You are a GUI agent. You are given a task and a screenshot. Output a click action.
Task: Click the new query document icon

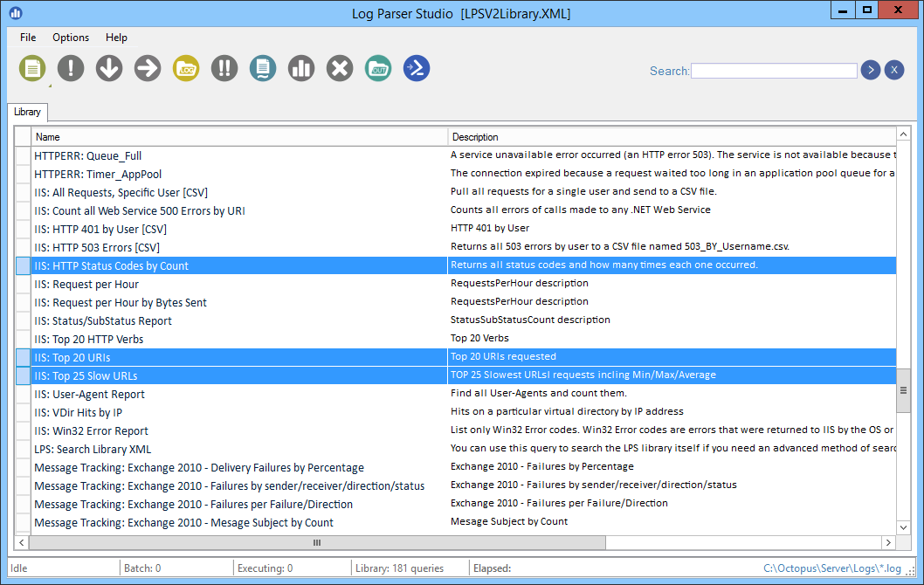pyautogui.click(x=32, y=68)
